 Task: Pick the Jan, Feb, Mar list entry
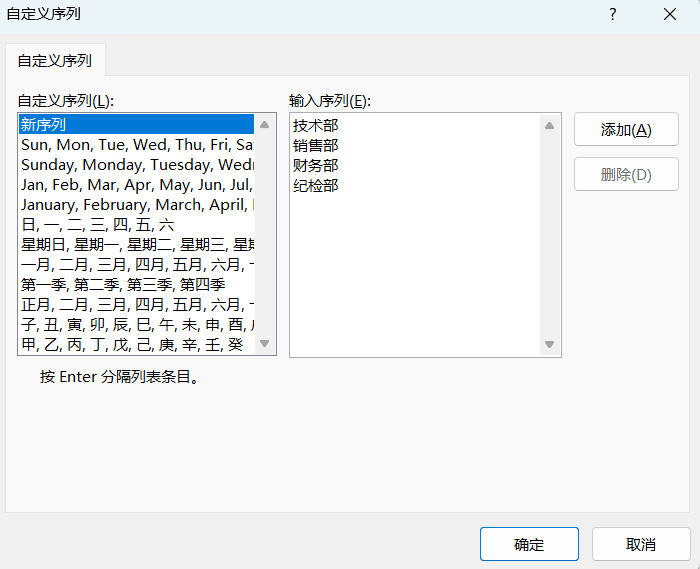coord(135,185)
